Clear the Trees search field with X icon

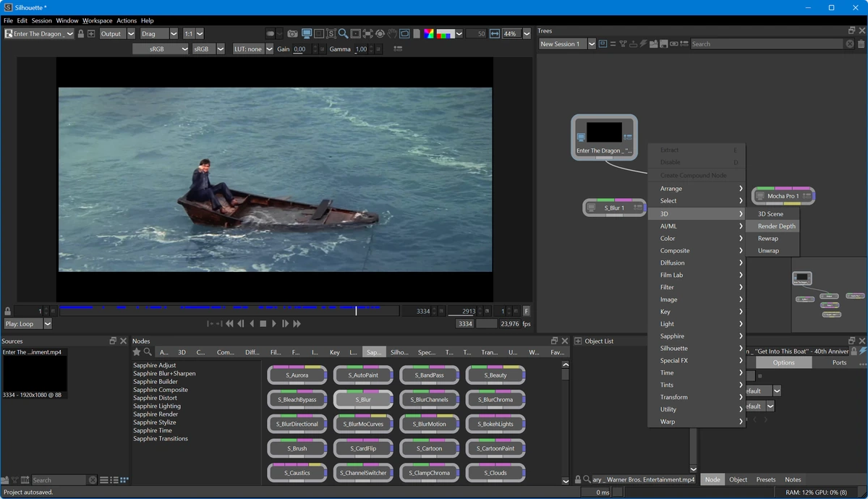850,44
